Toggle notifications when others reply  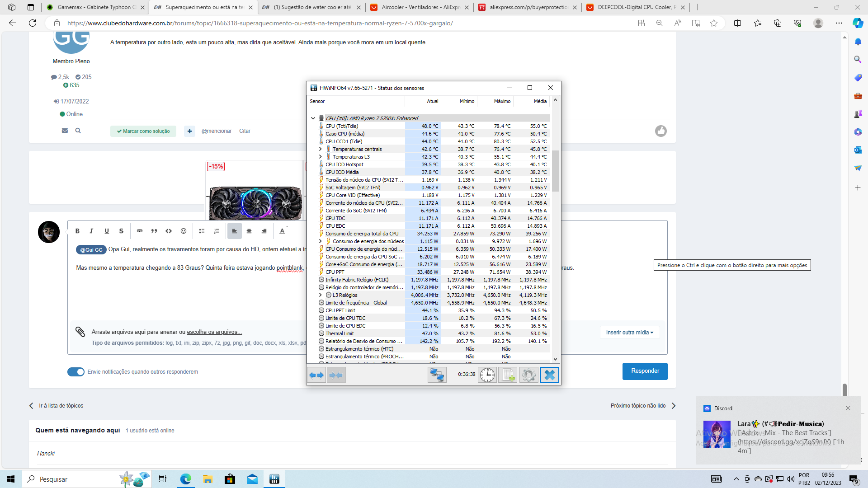click(x=76, y=372)
